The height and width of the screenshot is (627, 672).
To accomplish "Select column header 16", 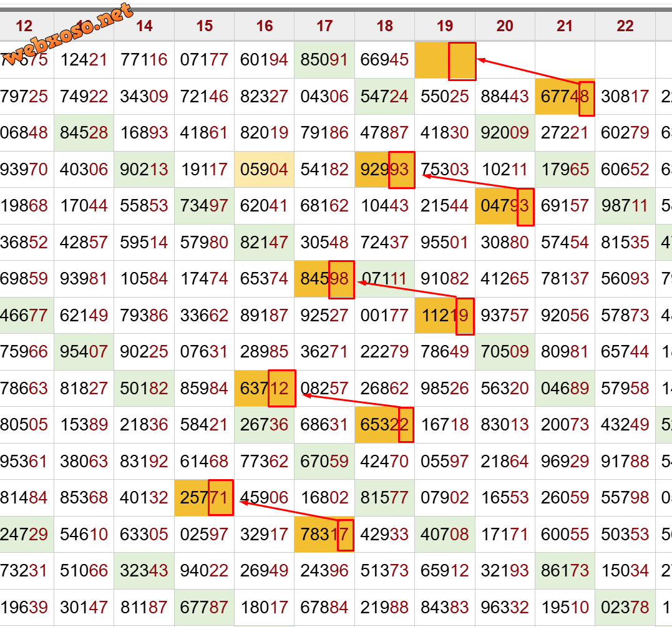I will point(265,26).
